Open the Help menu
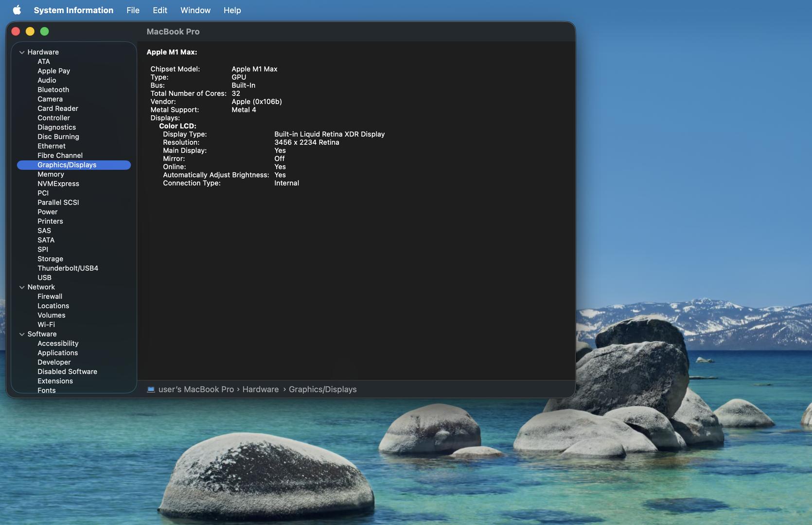The height and width of the screenshot is (525, 812). click(232, 10)
